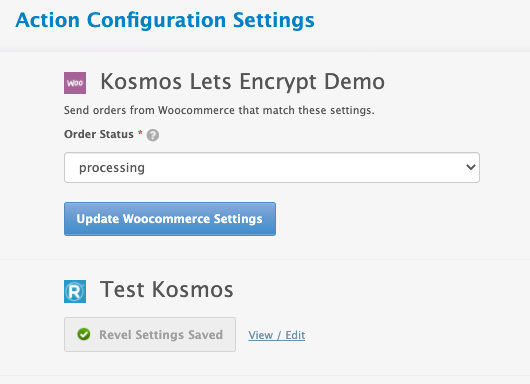Click the 'Edit' word in Revel link
Image resolution: width=530 pixels, height=384 pixels.
295,335
